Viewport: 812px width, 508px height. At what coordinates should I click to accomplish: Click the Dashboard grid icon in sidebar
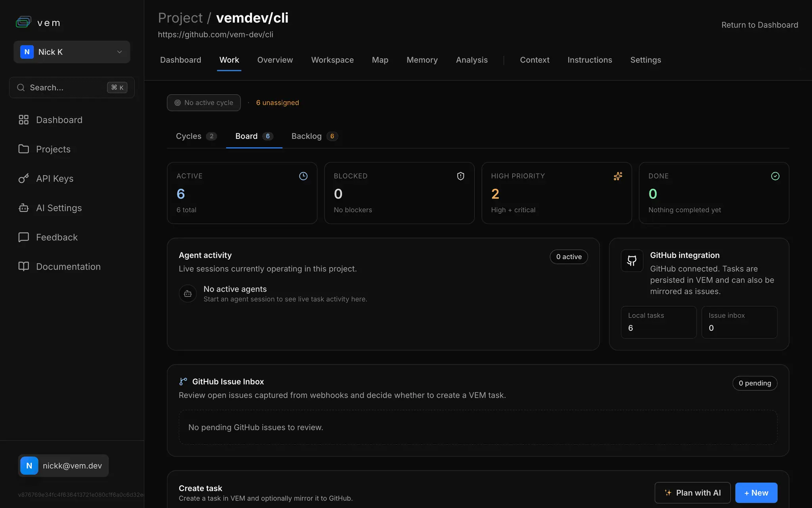(x=24, y=119)
